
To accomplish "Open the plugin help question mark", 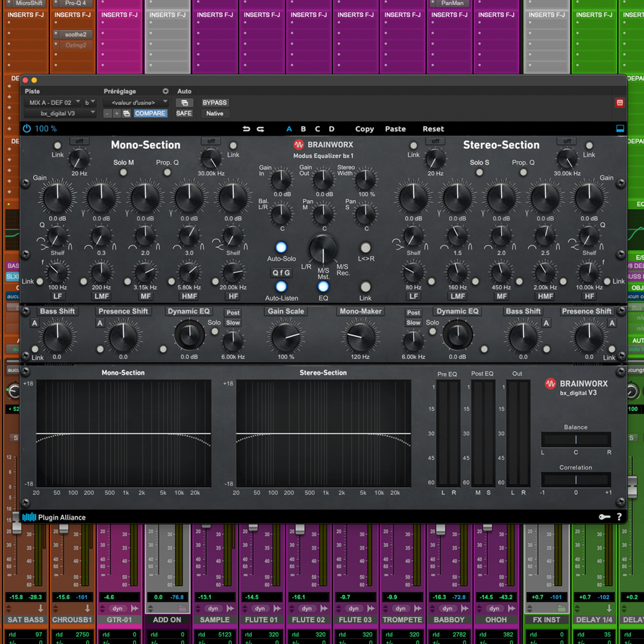I will 619,517.
